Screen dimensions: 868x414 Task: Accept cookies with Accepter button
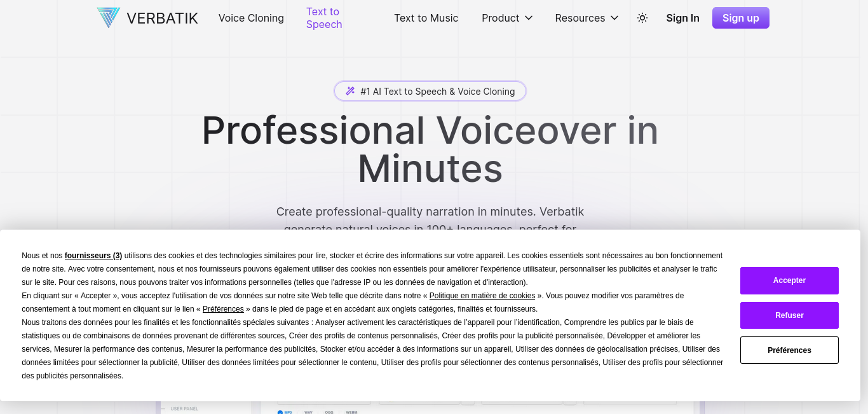click(x=789, y=280)
